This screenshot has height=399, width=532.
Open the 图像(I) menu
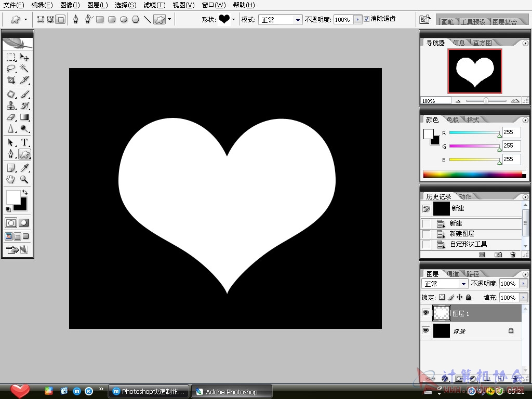point(70,5)
